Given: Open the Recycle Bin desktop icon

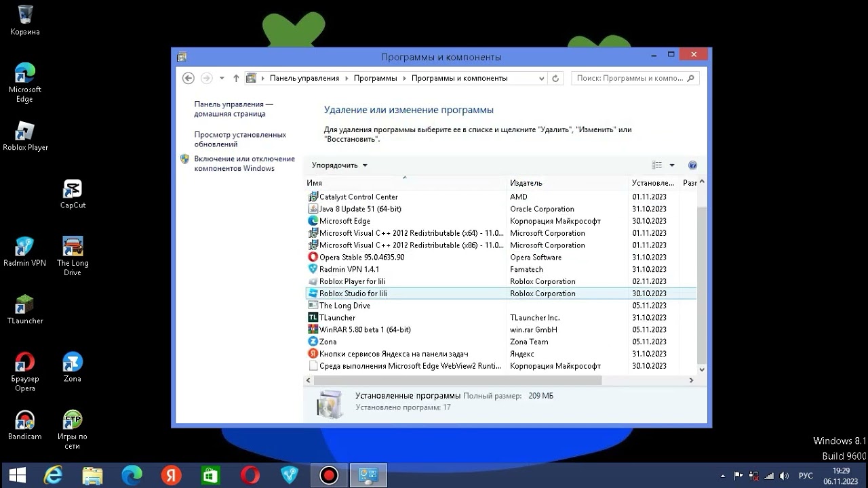Looking at the screenshot, I should click(25, 20).
